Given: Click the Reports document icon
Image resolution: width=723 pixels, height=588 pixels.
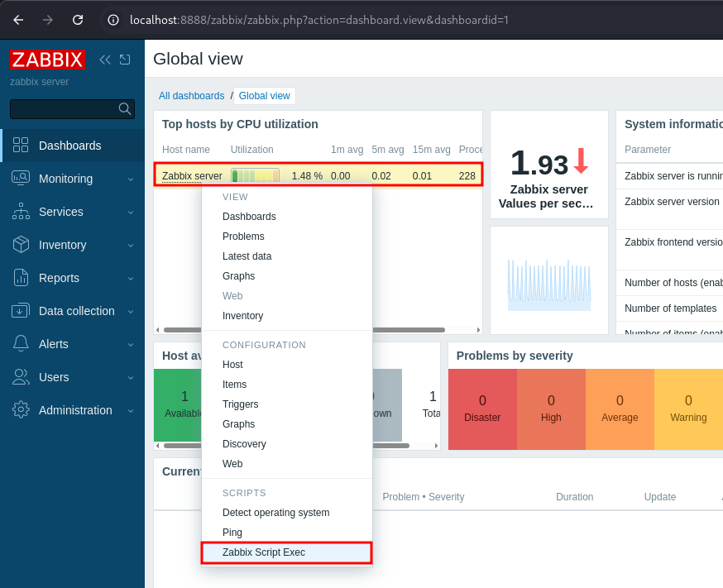Looking at the screenshot, I should [x=21, y=278].
